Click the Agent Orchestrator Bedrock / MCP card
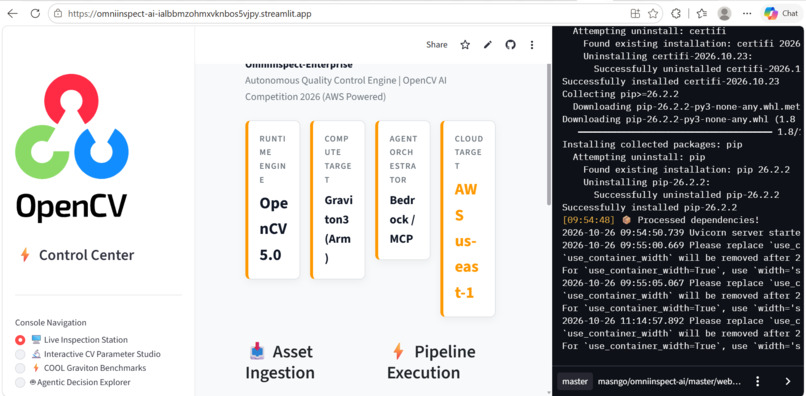Viewport: 806px width, 396px height. 403,190
